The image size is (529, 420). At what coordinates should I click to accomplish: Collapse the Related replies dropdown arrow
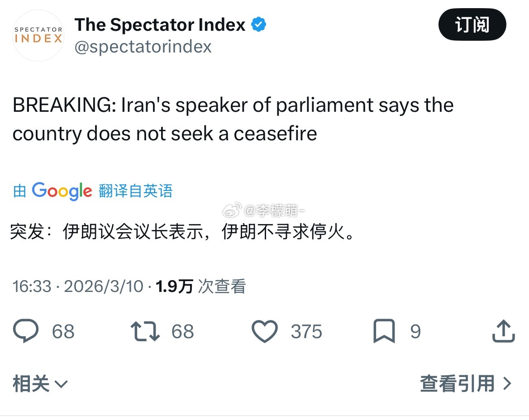pos(62,385)
